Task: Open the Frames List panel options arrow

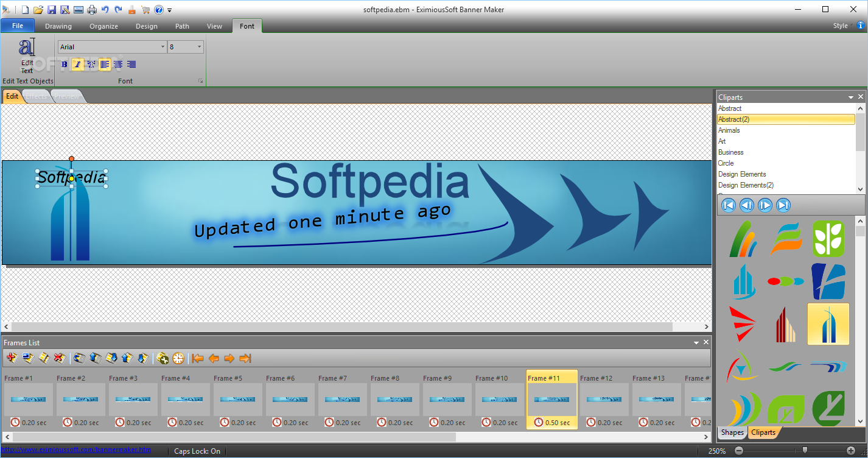Action: [x=696, y=343]
